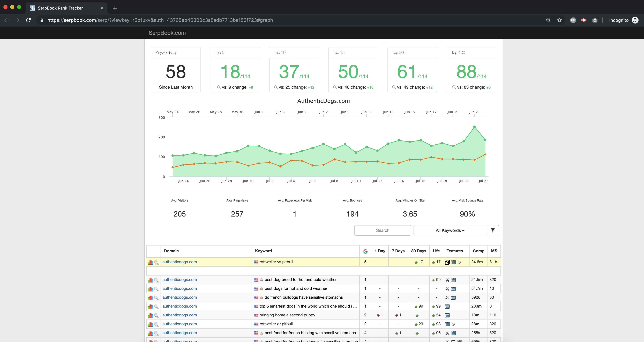The image size is (644, 342).
Task: Open the ABP extension icon
Action: coord(573,20)
